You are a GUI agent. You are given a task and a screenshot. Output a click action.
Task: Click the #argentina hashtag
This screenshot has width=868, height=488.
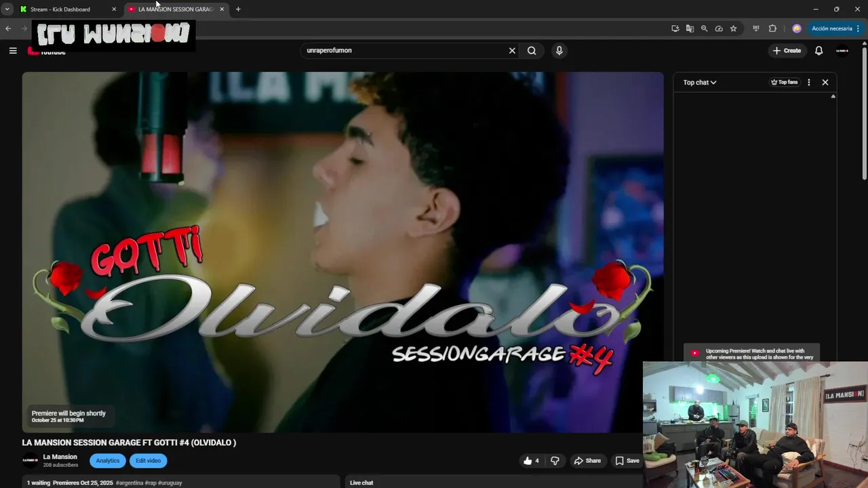[x=129, y=483]
